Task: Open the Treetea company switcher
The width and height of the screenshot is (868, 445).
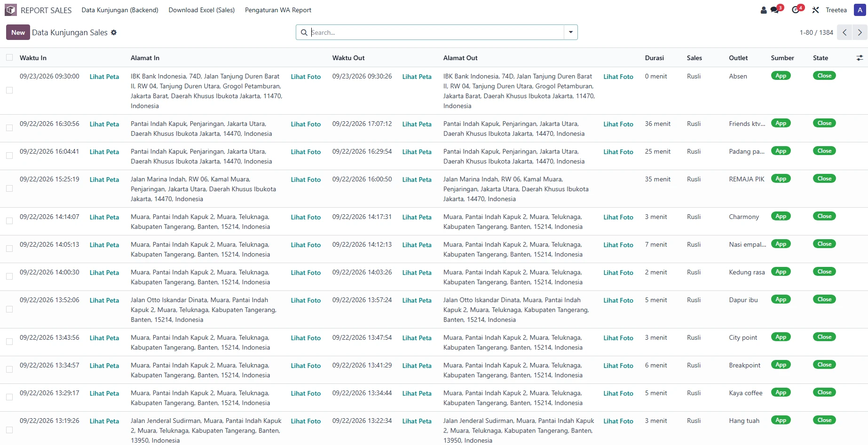Action: [836, 10]
